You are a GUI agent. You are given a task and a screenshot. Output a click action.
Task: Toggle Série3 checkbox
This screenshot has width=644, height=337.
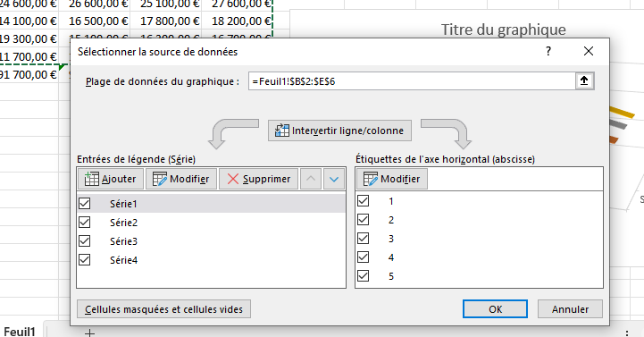[85, 240]
